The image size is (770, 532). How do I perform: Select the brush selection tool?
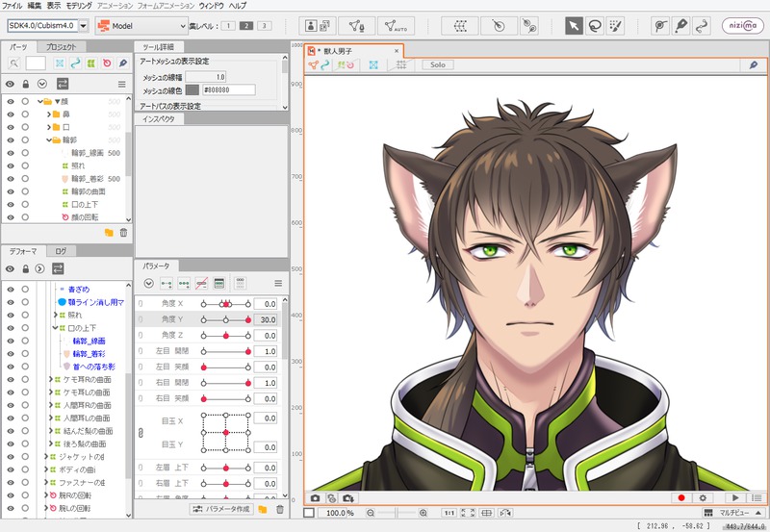point(615,26)
